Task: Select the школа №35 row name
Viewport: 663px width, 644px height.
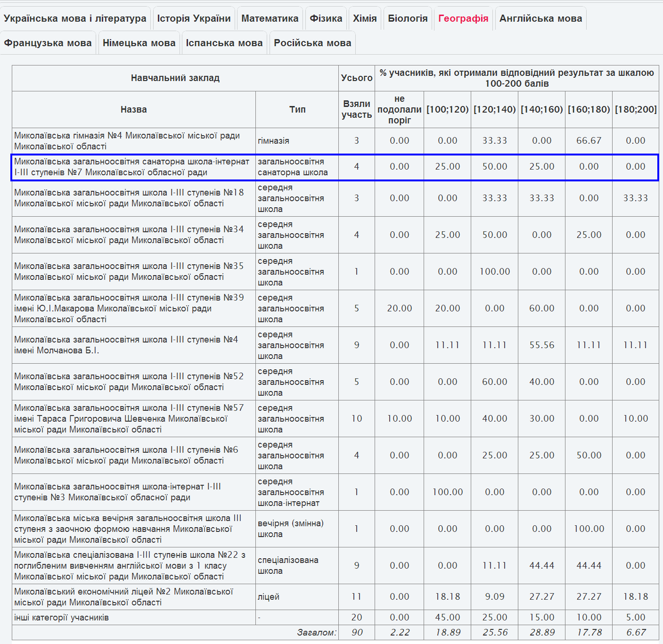Action: [129, 272]
